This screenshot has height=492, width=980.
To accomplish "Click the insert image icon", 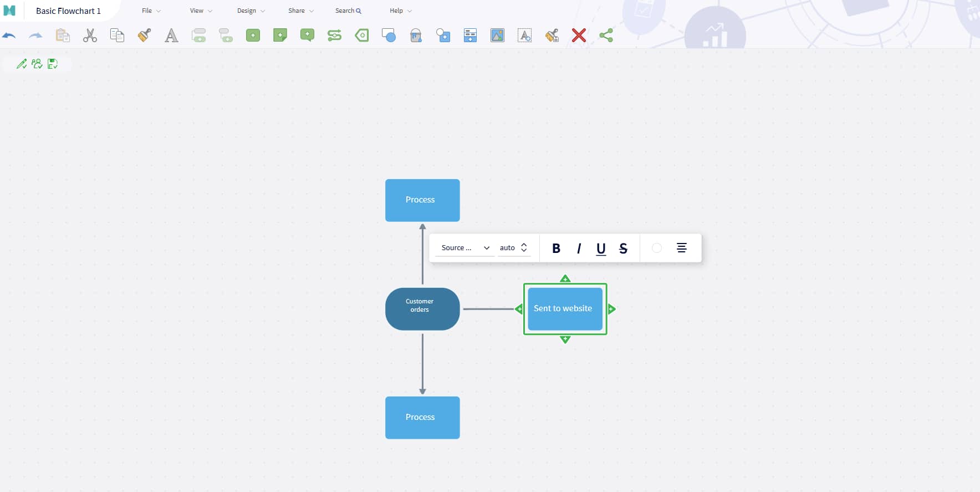I will click(497, 35).
